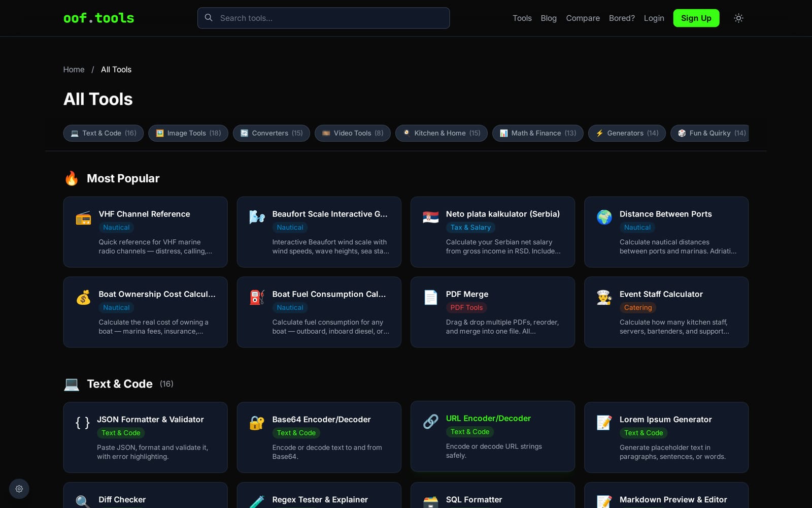Screen dimensions: 812x508
Task: Click the fuel pump icon for Boat Fuel Consumption
Action: tap(257, 298)
